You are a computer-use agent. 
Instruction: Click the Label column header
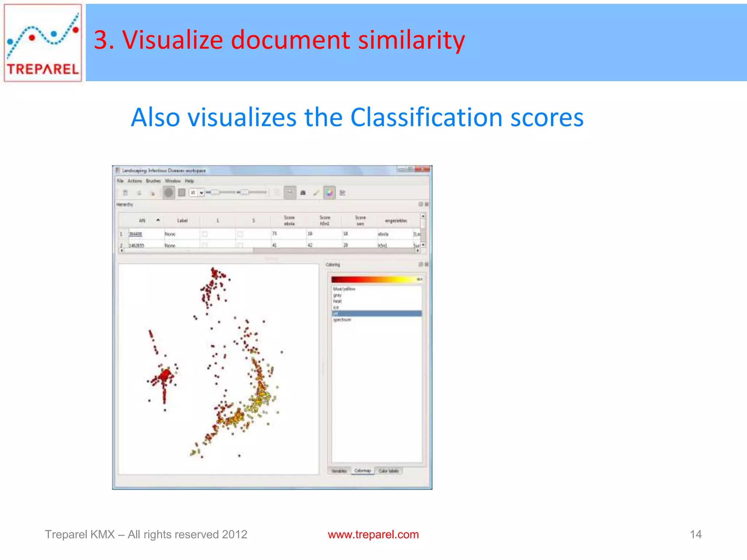pyautogui.click(x=182, y=220)
